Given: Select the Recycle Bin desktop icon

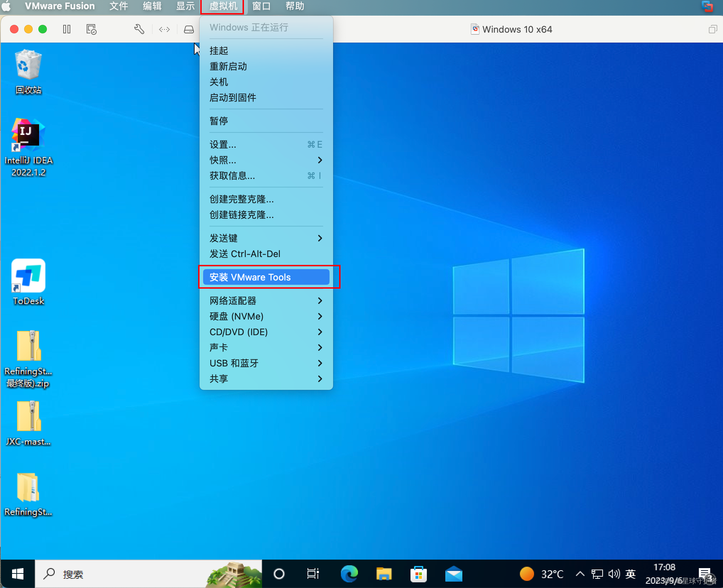Looking at the screenshot, I should click(28, 72).
